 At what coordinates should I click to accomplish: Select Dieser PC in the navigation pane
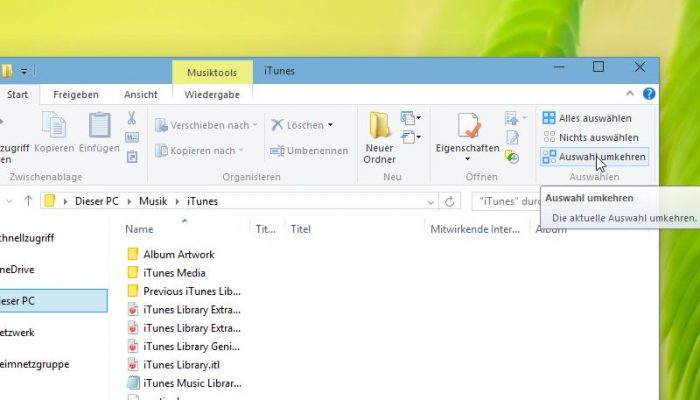point(54,301)
